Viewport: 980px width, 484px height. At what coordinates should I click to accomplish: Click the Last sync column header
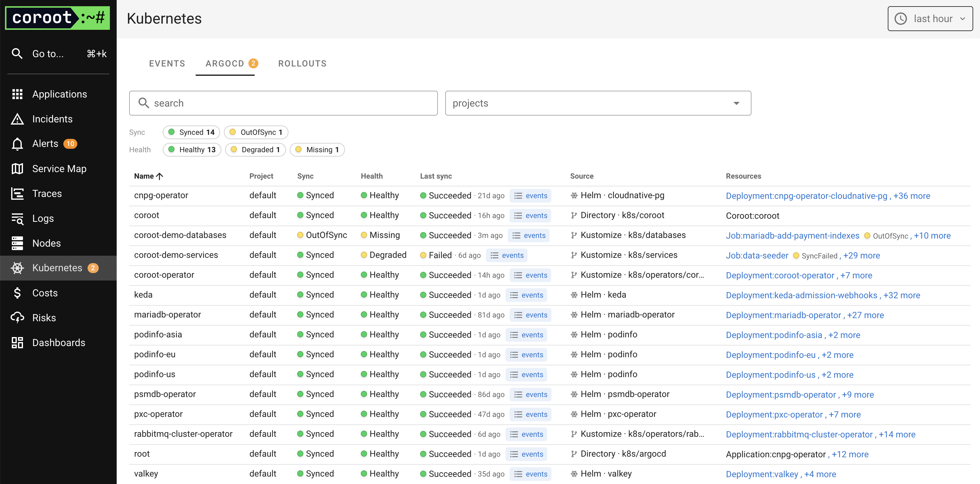[x=436, y=176]
